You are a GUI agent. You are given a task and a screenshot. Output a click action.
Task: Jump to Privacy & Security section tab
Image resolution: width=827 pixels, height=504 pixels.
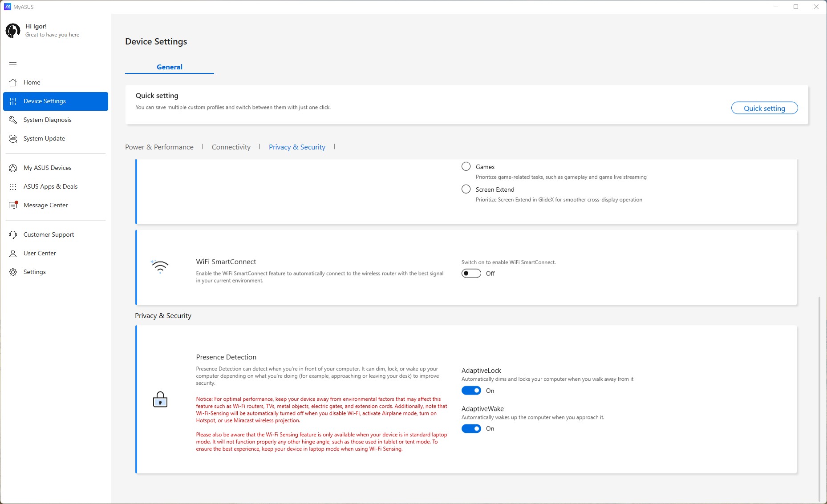pyautogui.click(x=297, y=147)
